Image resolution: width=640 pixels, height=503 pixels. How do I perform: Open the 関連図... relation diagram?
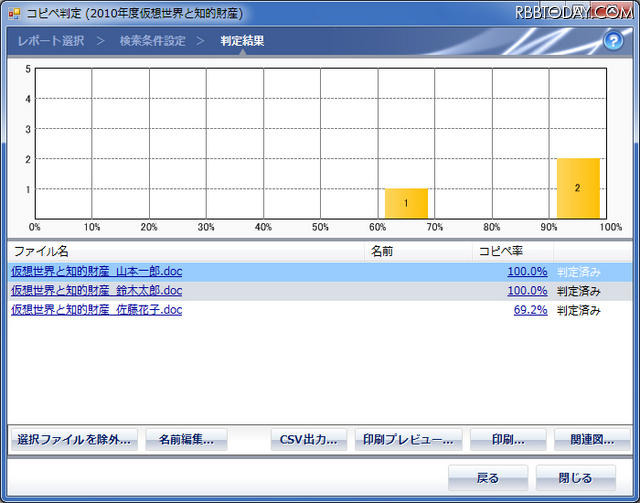tap(592, 440)
